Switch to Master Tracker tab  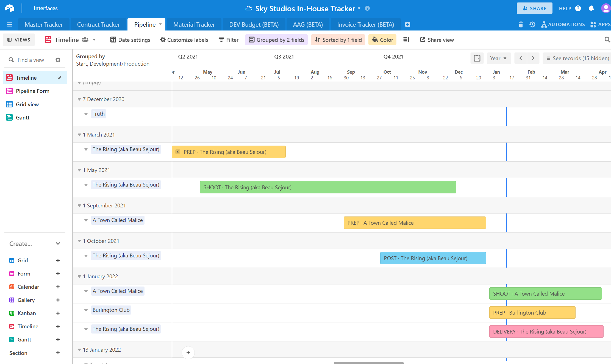click(44, 24)
